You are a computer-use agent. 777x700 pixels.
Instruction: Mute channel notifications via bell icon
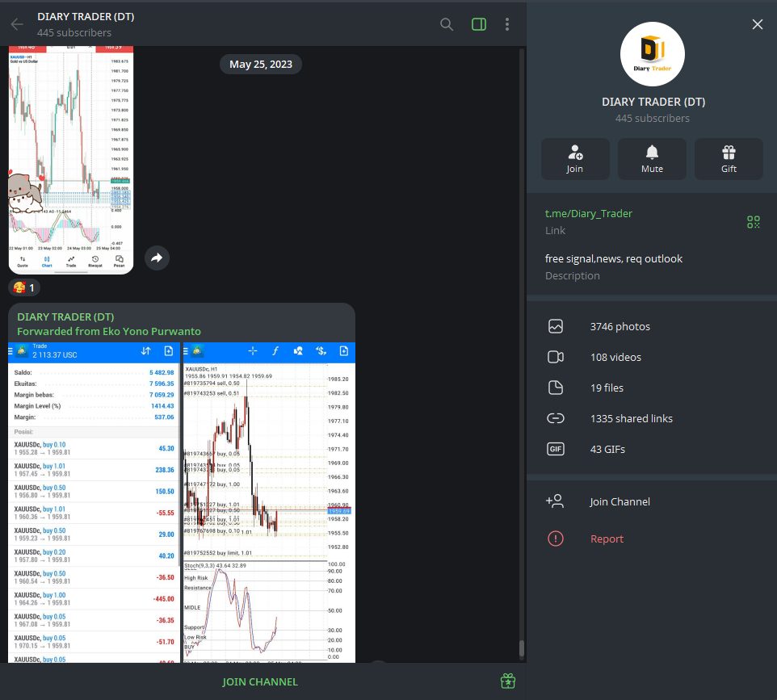tap(652, 159)
